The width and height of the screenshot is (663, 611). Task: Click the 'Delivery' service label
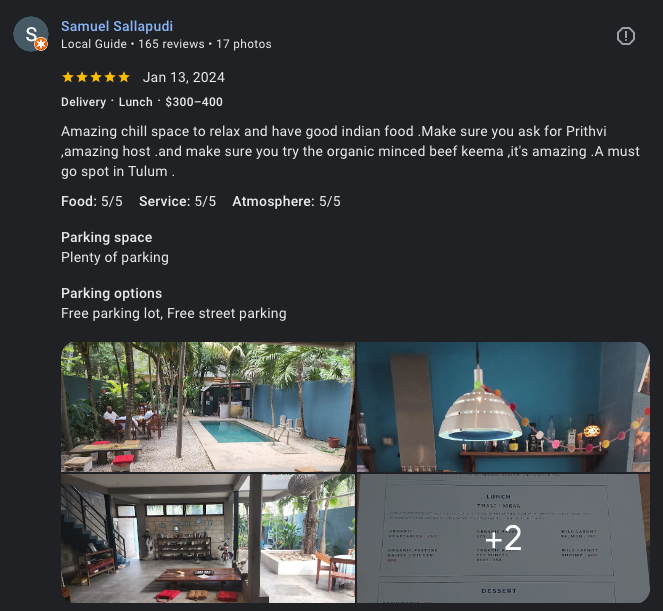click(x=83, y=102)
